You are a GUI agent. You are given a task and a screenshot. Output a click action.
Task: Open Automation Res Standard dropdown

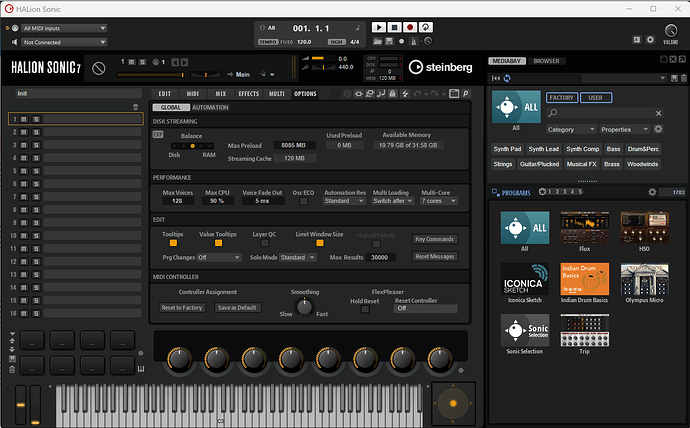tap(344, 201)
